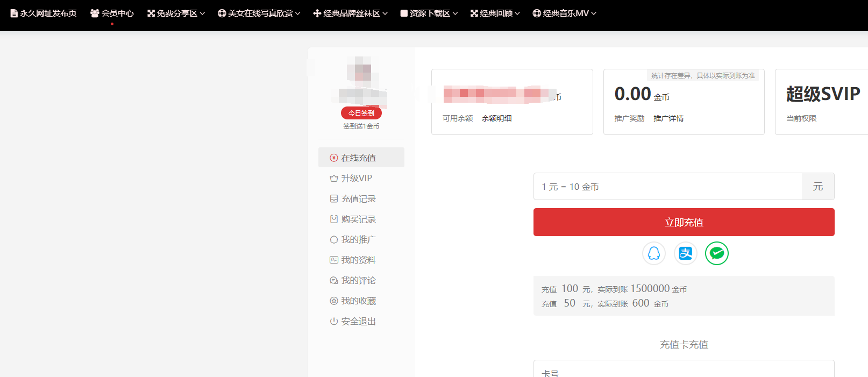This screenshot has width=868, height=377.
Task: Click the 卡号 input field
Action: 684,369
